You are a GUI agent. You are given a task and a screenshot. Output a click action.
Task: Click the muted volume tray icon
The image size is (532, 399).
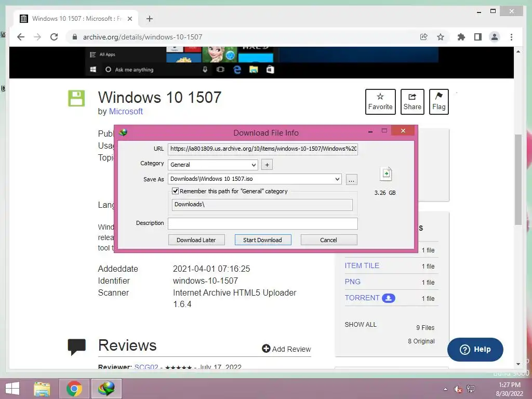coord(458,389)
